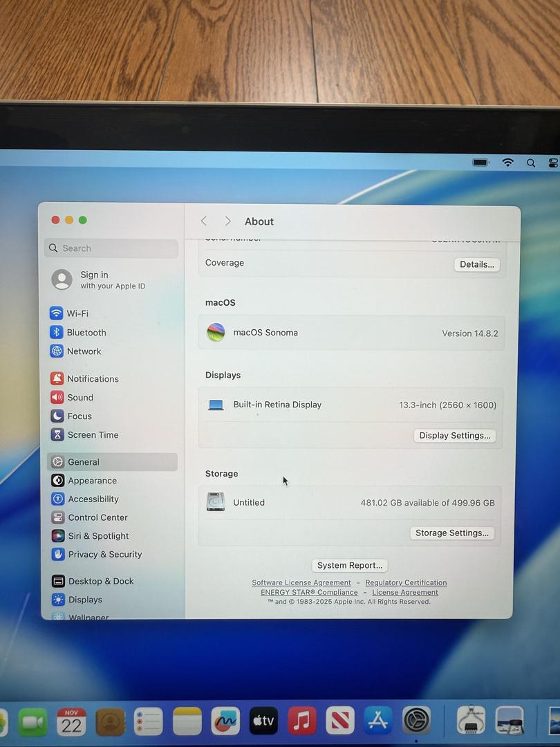Viewport: 560px width, 747px height.
Task: Open Displays settings in sidebar
Action: (77, 599)
